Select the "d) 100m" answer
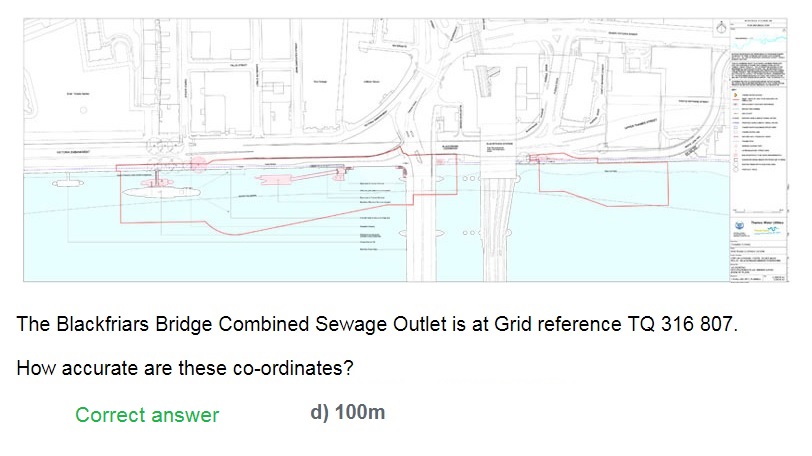The width and height of the screenshot is (812, 456). pyautogui.click(x=347, y=413)
